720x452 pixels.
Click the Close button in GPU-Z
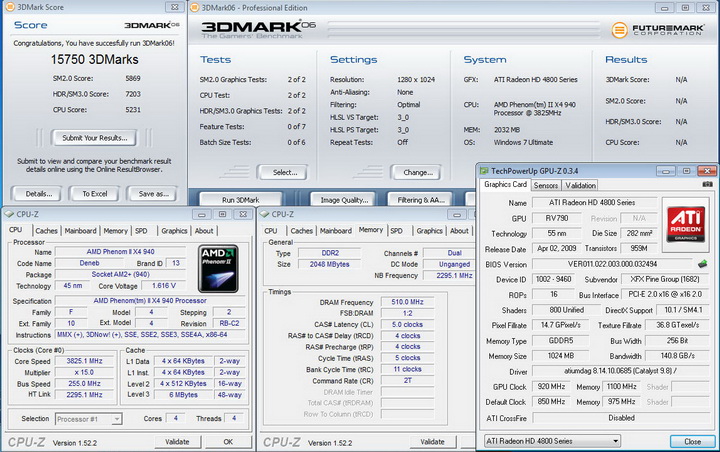pos(692,441)
